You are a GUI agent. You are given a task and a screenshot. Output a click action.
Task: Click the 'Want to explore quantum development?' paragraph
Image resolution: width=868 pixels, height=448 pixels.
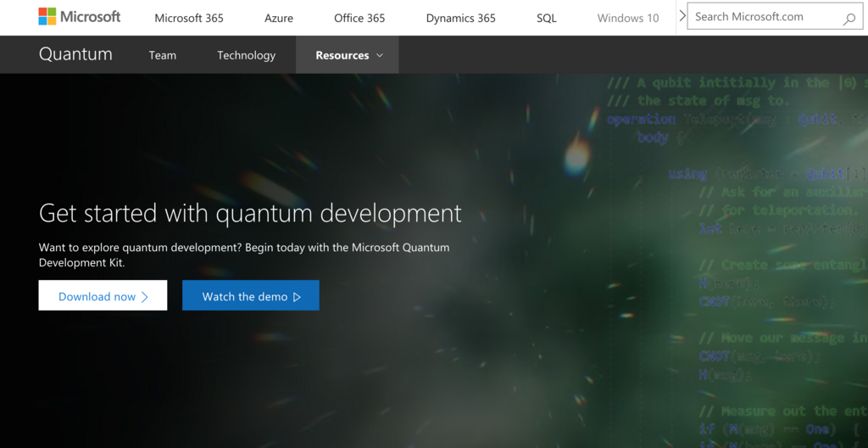(244, 255)
